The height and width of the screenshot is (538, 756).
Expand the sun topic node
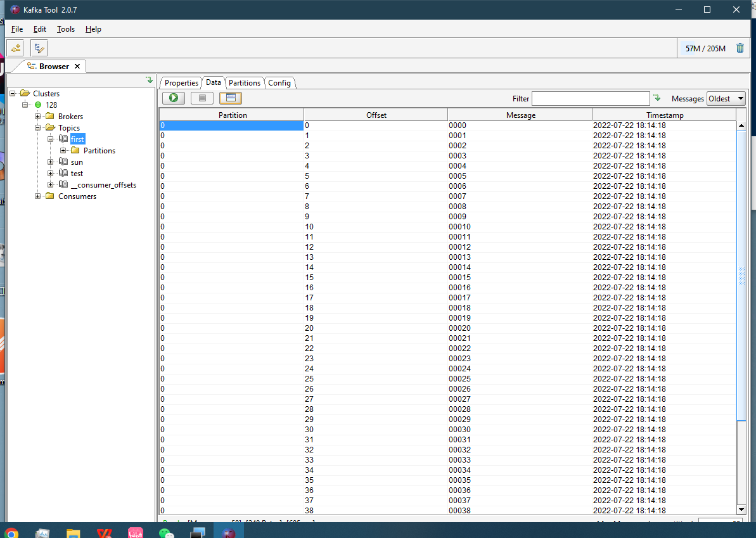(x=51, y=162)
